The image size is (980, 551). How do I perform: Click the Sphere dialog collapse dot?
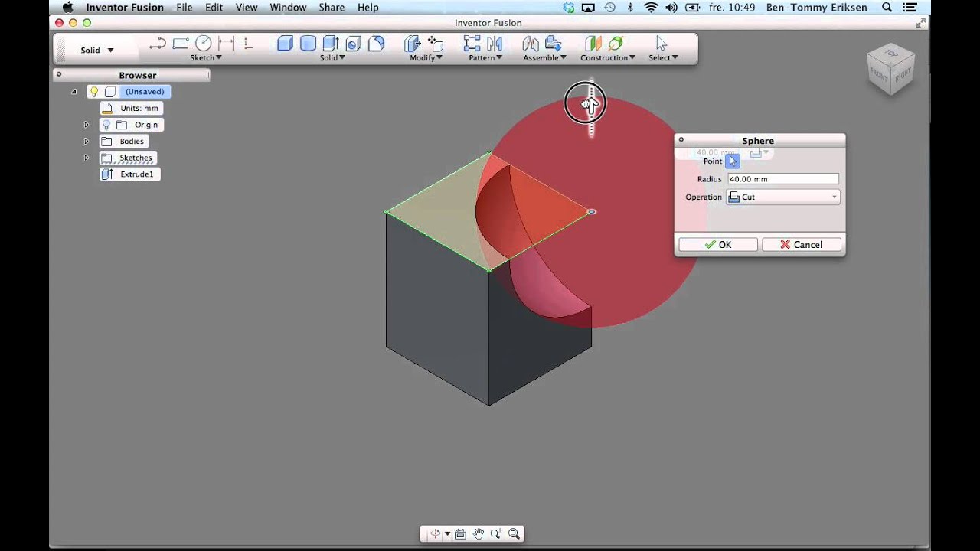click(x=681, y=140)
